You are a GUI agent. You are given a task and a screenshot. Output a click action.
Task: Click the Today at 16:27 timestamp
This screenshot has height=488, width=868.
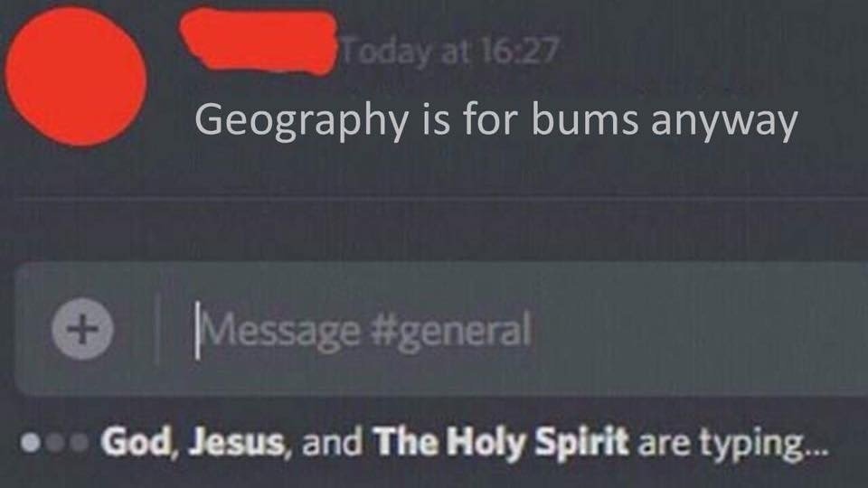(x=449, y=52)
